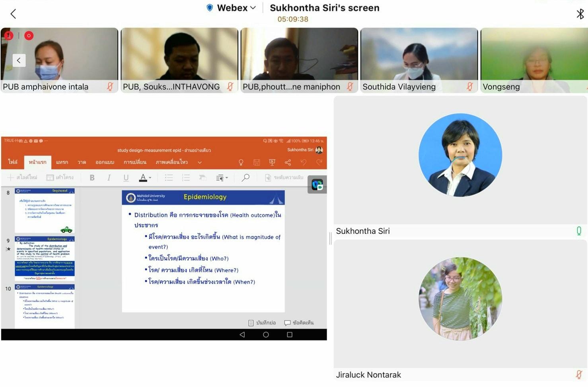Open the แทรก (Insert) tab
Screen dimensions: 588x387
62,162
